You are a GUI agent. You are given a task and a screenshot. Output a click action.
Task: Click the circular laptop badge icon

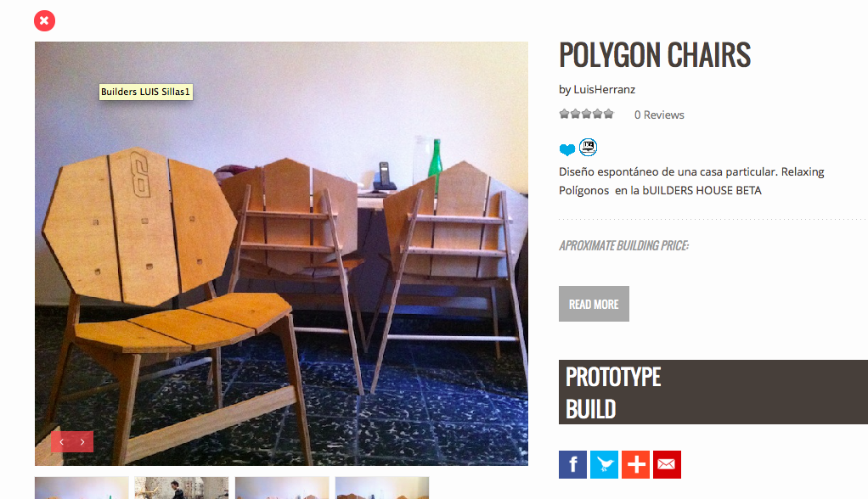588,147
